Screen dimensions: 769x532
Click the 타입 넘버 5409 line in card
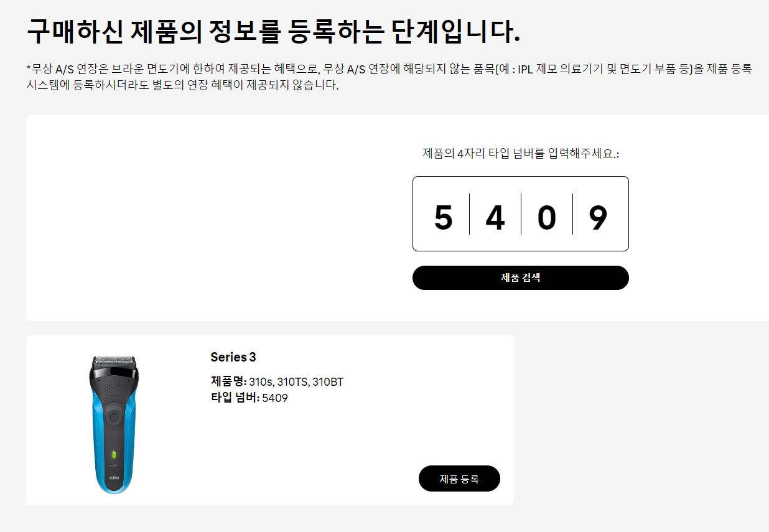coord(249,398)
